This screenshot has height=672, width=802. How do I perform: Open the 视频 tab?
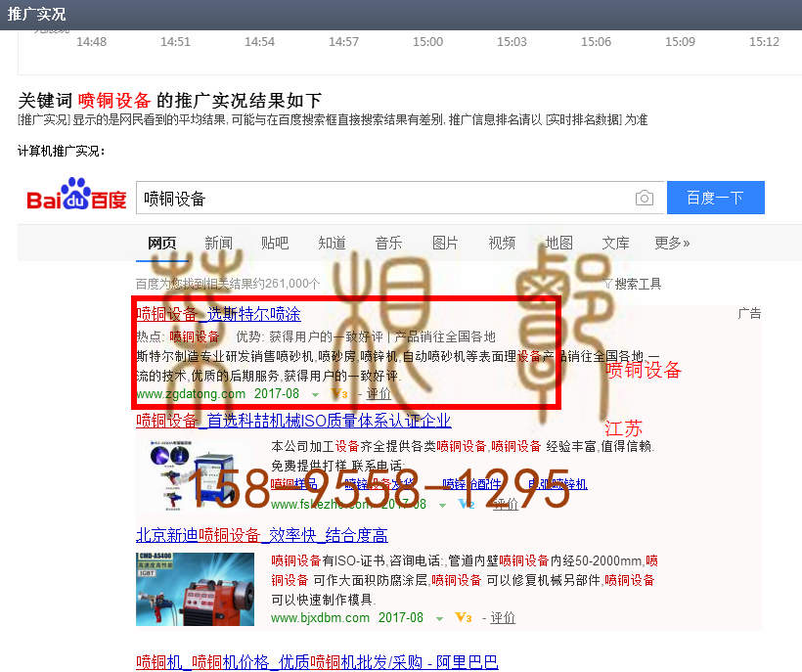click(502, 243)
